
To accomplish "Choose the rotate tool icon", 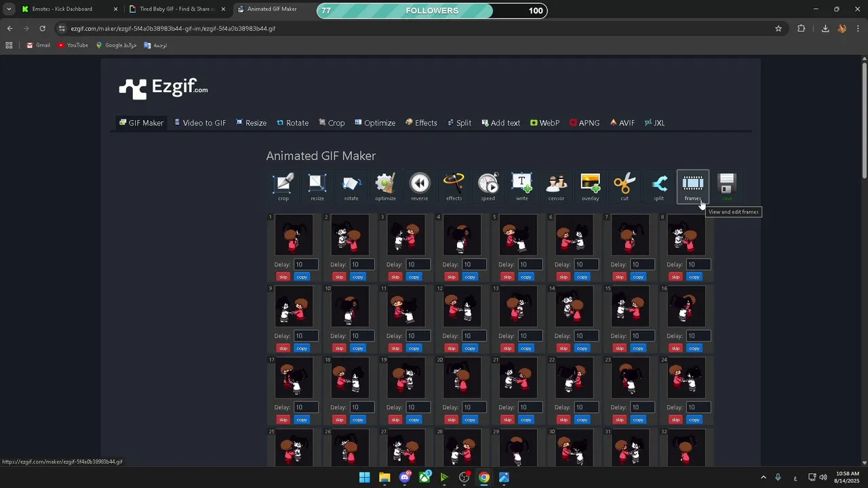I will click(x=351, y=186).
